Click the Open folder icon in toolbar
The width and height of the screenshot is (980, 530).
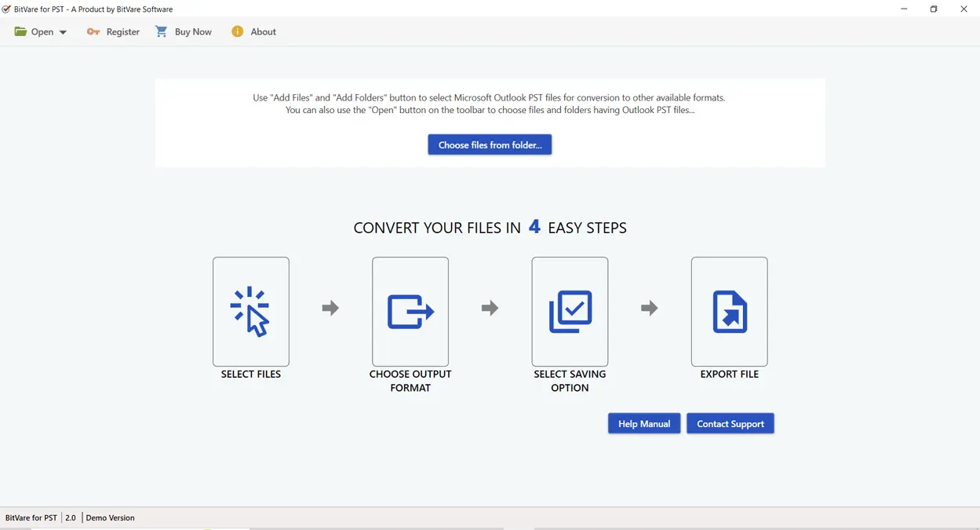20,31
